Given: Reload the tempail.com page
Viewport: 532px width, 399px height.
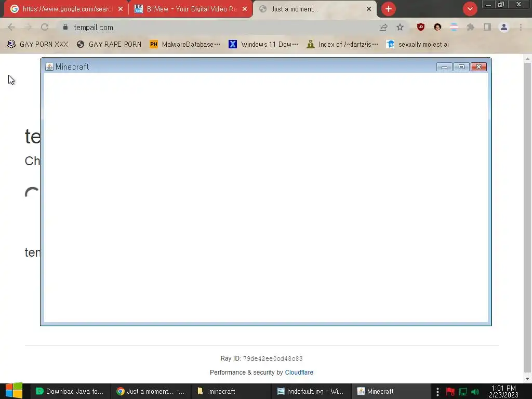Looking at the screenshot, I should pyautogui.click(x=45, y=27).
